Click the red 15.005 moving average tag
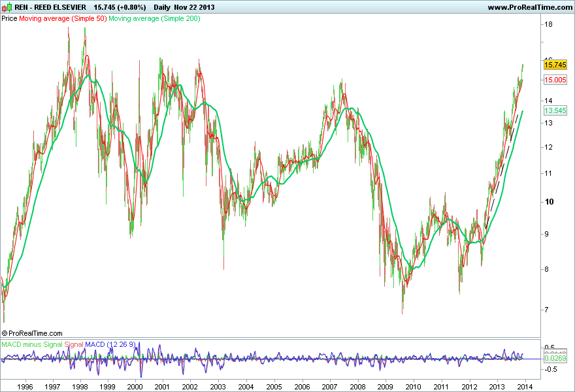 point(555,80)
